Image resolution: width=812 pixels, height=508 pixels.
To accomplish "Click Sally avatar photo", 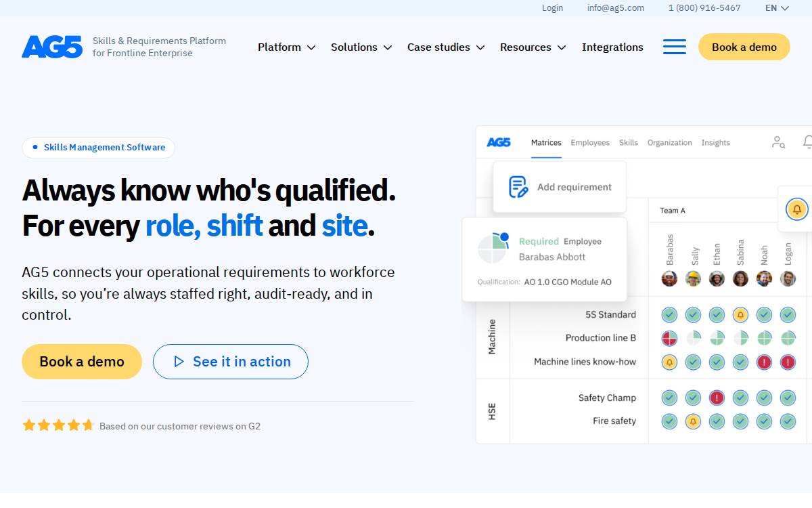I will tap(693, 278).
